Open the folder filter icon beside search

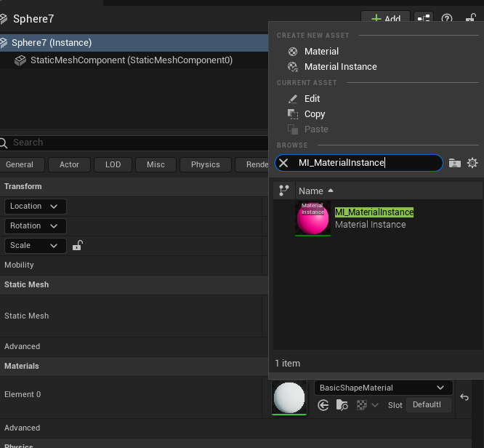(x=455, y=163)
